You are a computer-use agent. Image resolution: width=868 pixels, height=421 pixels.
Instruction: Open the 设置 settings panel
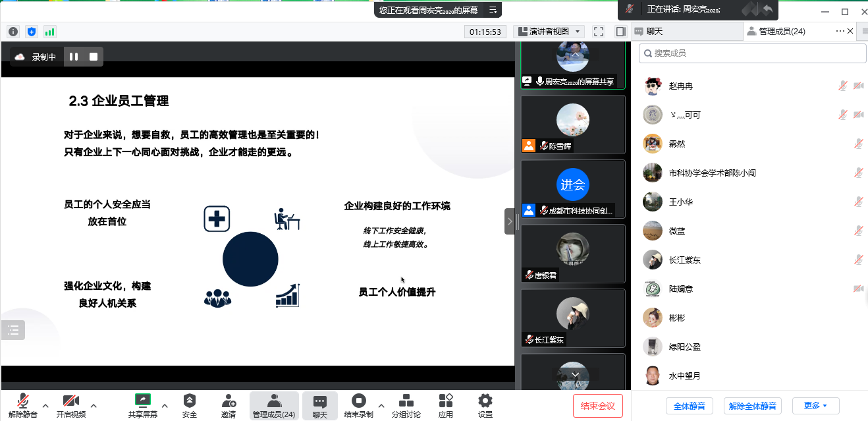tap(485, 405)
